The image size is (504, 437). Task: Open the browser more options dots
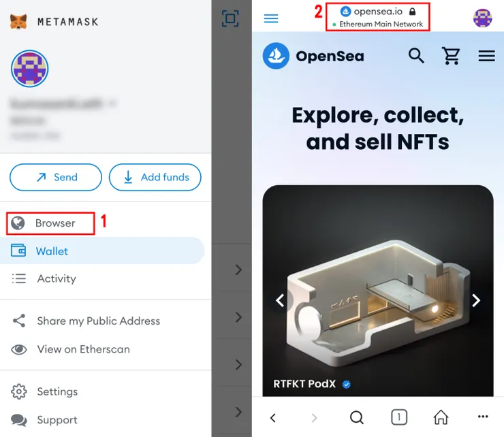[483, 417]
